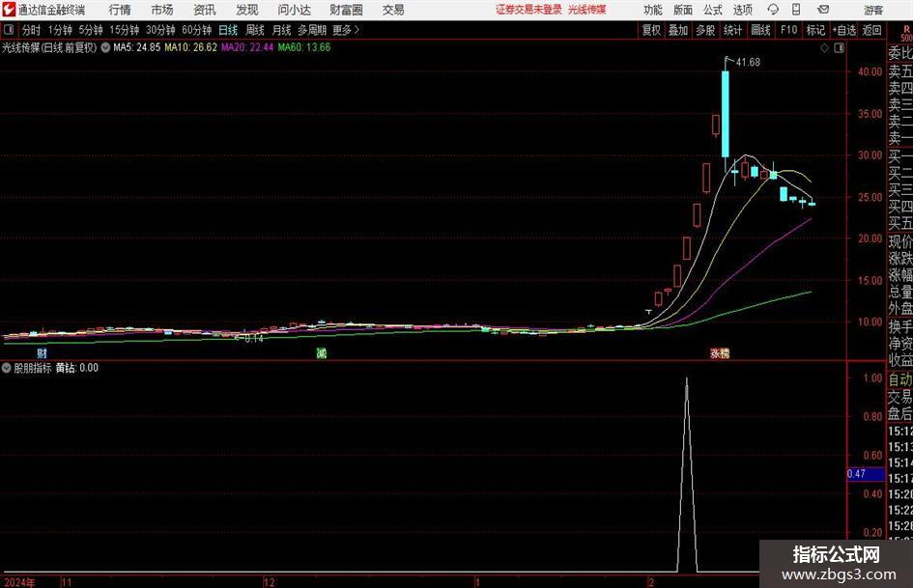Screen dimensions: 913x588
Task: Click the MA5: 24.85 indicator value
Action: pyautogui.click(x=136, y=47)
